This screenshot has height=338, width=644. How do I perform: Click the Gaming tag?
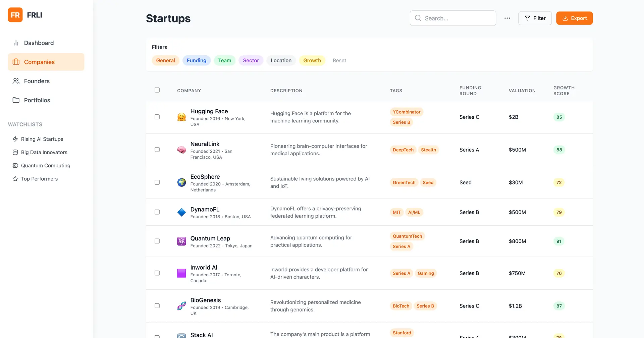(x=426, y=273)
